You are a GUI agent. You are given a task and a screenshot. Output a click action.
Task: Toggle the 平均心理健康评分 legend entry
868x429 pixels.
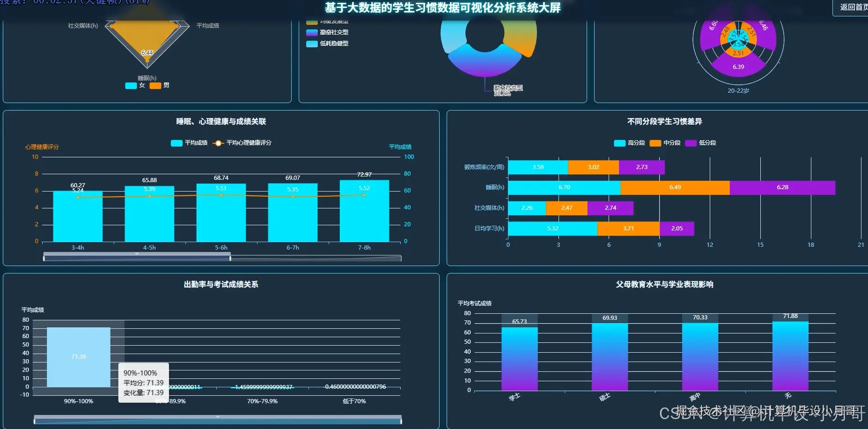click(x=243, y=143)
